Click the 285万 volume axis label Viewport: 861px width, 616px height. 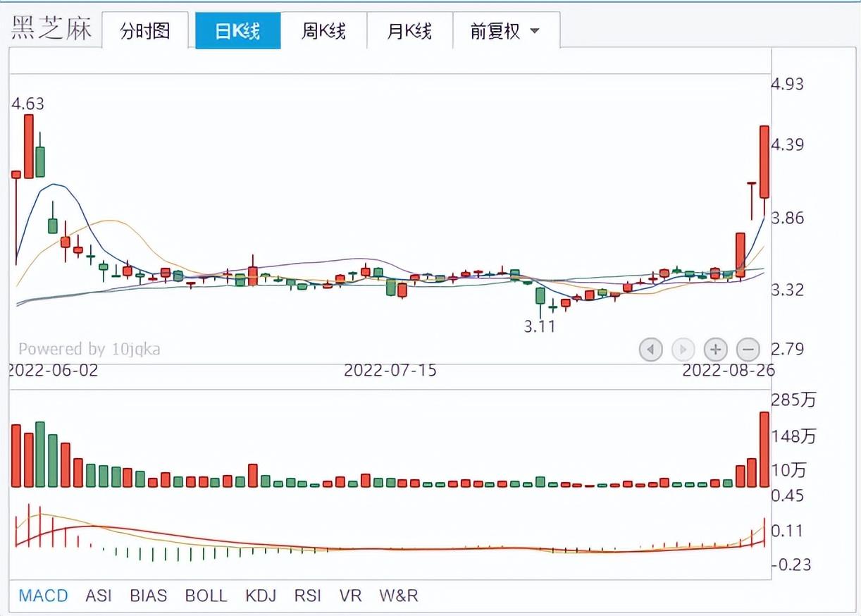[794, 400]
